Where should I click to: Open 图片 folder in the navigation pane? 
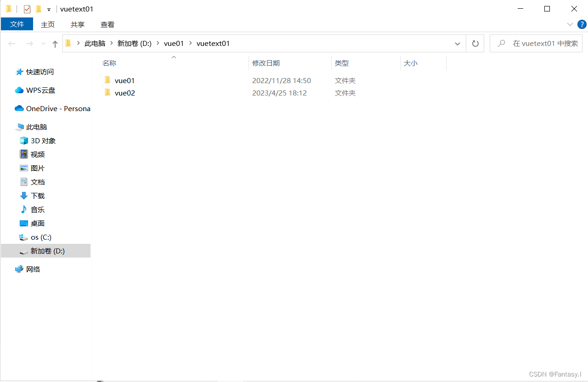coord(38,169)
